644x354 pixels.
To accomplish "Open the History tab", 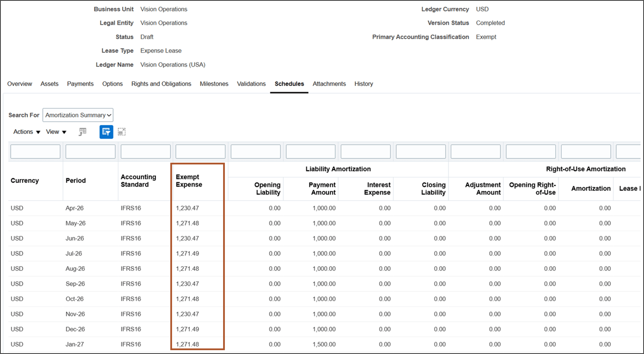I will 363,84.
